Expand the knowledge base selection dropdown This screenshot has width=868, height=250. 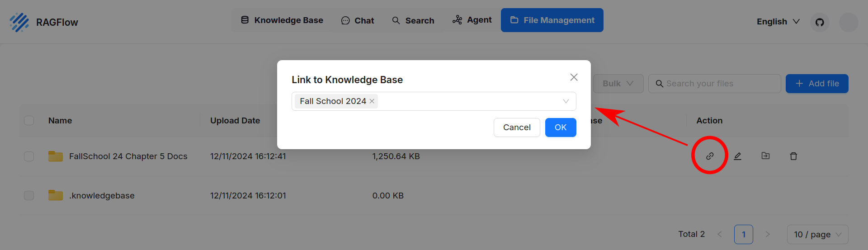566,101
